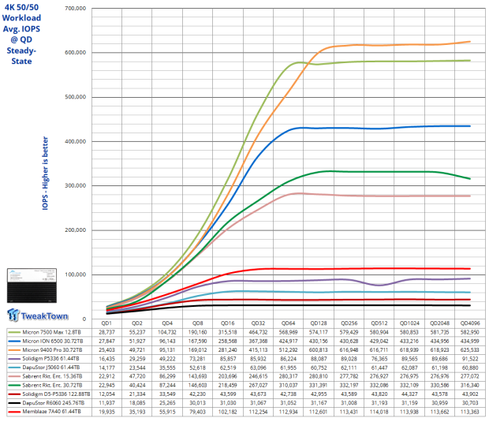Click the 100,000 y-axis label
Screen dimensions: 489x448
(x=75, y=274)
